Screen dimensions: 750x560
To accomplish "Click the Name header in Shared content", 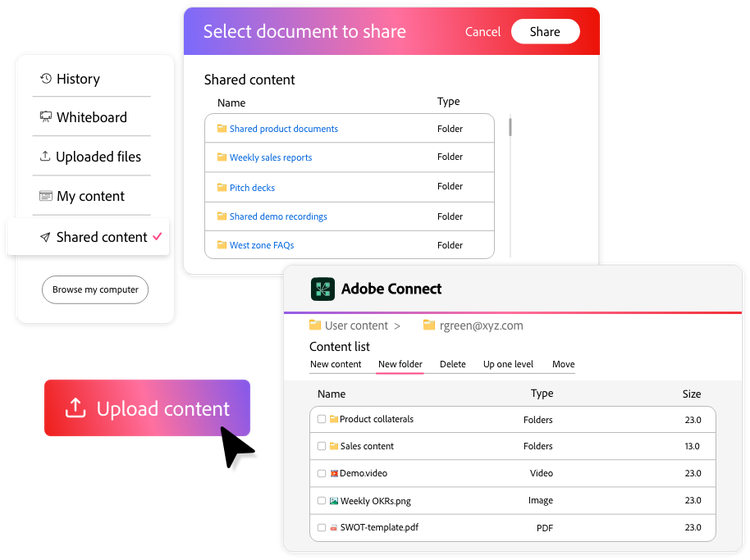I will pyautogui.click(x=232, y=103).
